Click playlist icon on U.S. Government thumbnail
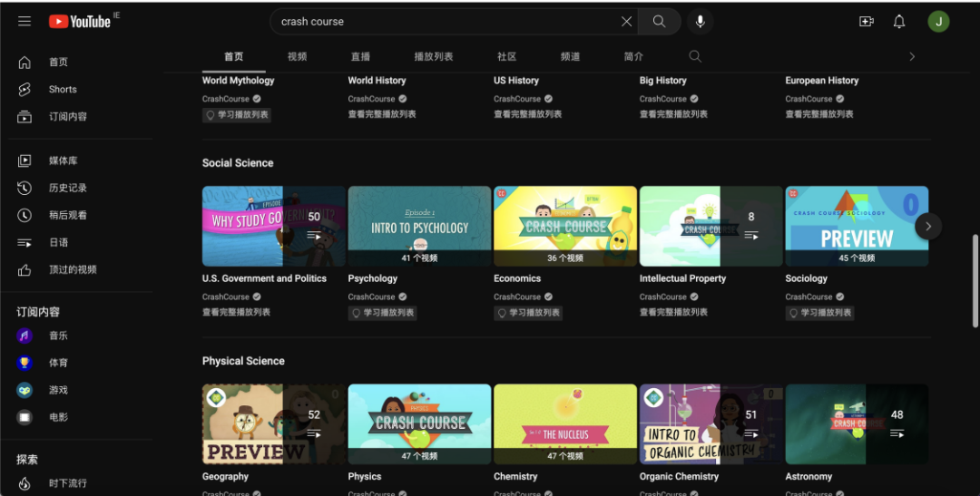The width and height of the screenshot is (980, 496). pos(314,236)
